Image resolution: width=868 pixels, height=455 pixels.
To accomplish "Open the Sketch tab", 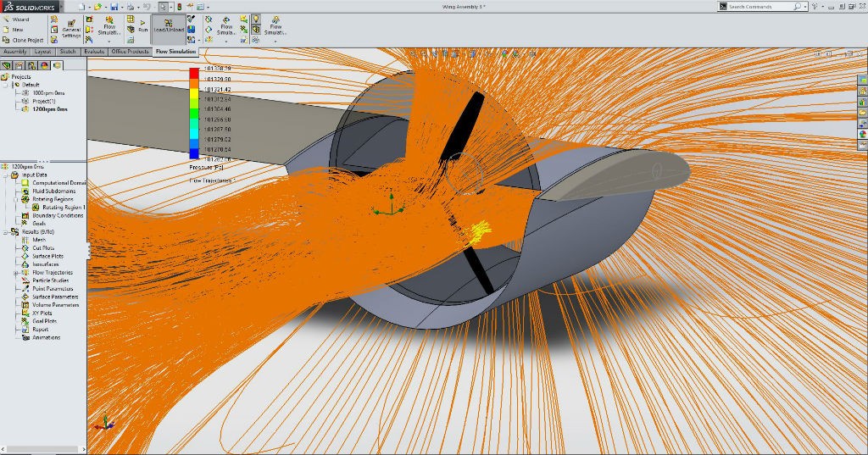I will [67, 52].
